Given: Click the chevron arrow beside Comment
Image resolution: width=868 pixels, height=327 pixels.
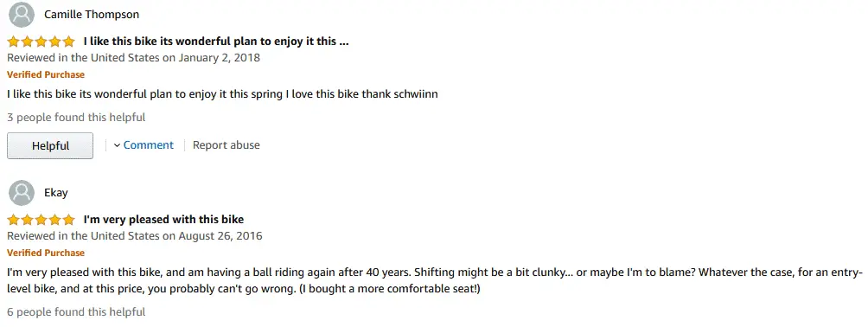Looking at the screenshot, I should coord(117,145).
